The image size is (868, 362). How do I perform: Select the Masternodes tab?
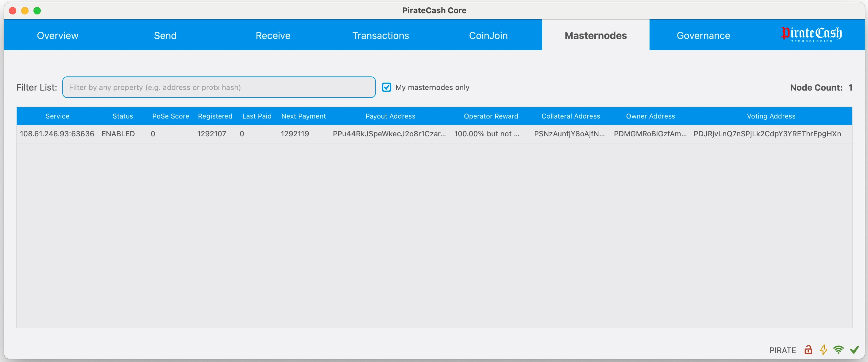tap(596, 35)
